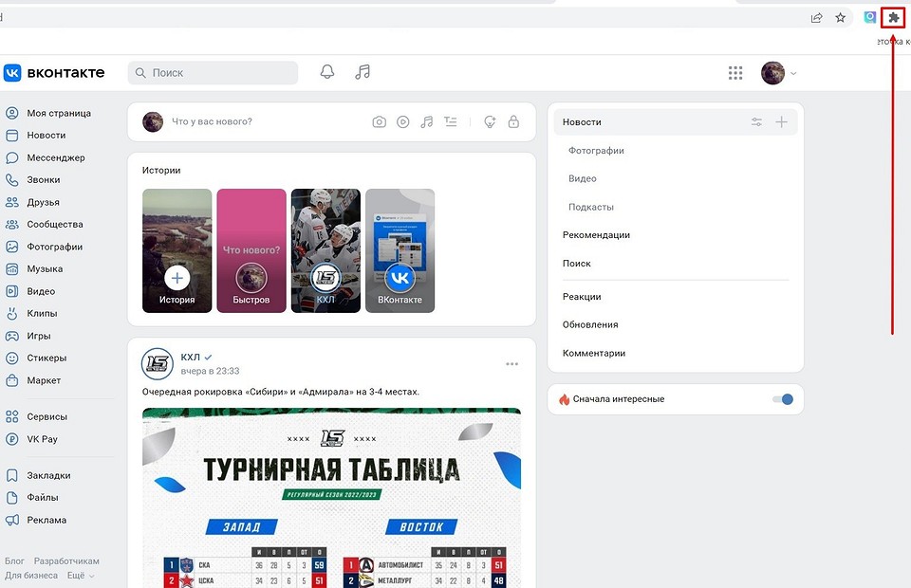
Task: Toggle the Сначала интересные switch
Action: point(783,399)
